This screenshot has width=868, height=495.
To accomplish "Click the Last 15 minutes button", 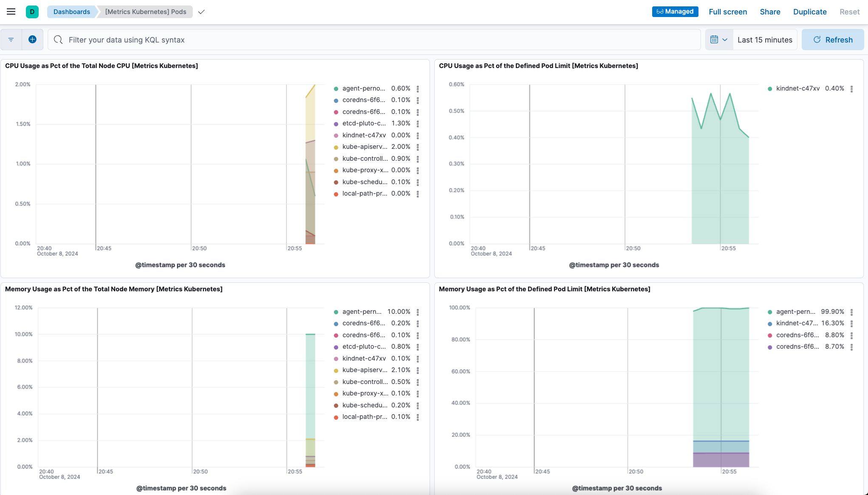I will (x=765, y=40).
